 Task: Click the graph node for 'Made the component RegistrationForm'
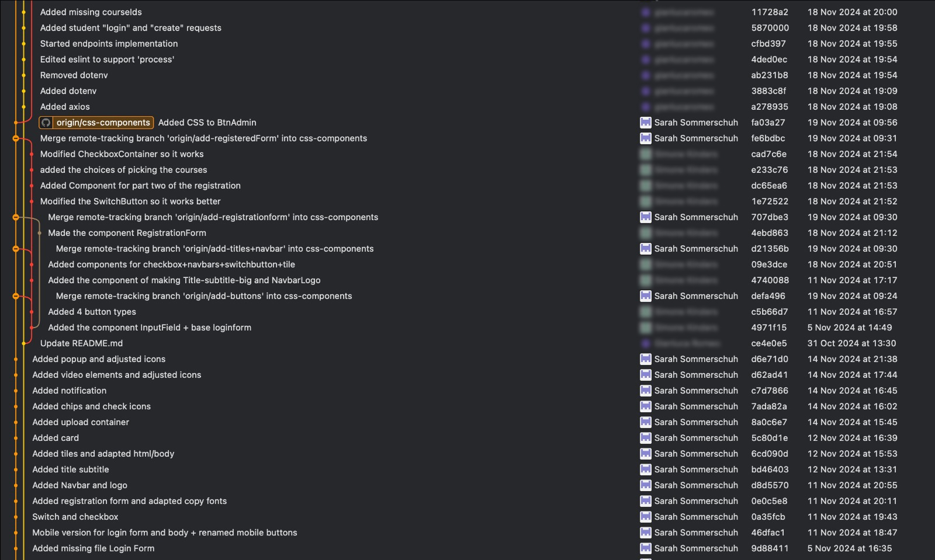click(39, 233)
